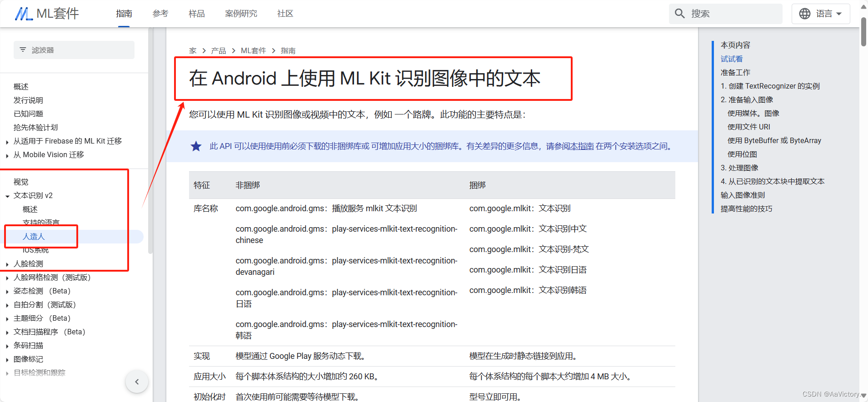Jump to 4. 从已识别的文本块中提取文本

[x=773, y=182]
